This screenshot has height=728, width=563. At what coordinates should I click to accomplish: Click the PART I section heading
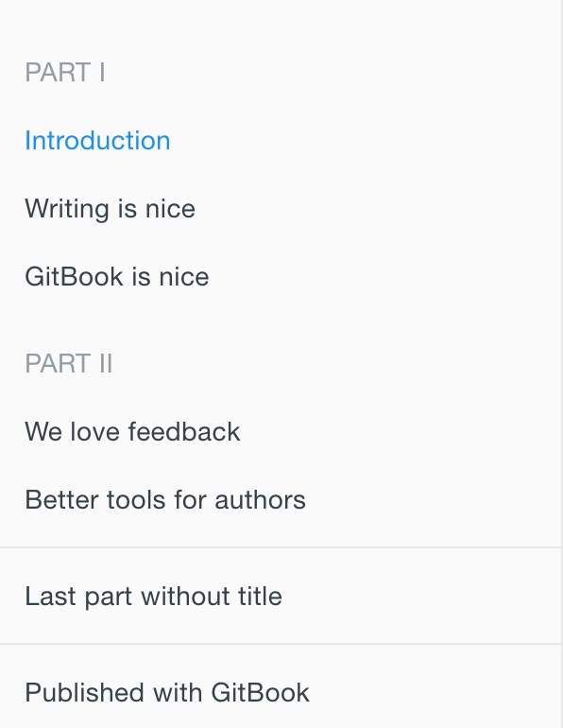pyautogui.click(x=65, y=73)
